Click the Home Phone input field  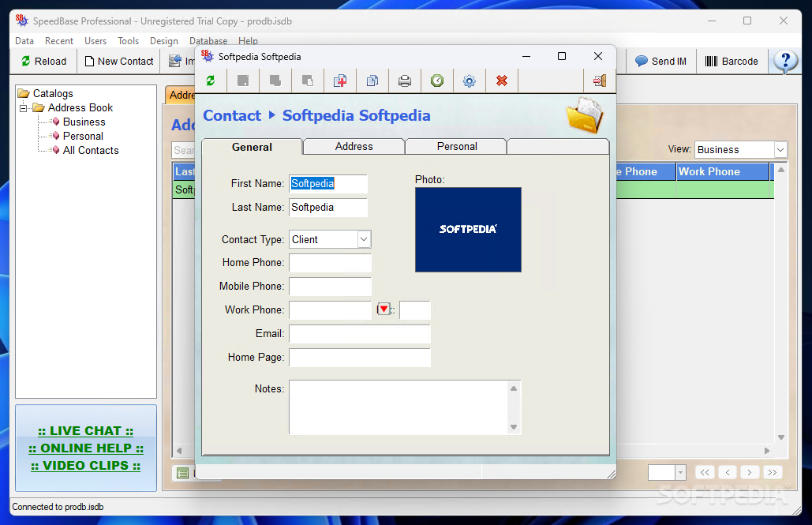pyautogui.click(x=330, y=263)
